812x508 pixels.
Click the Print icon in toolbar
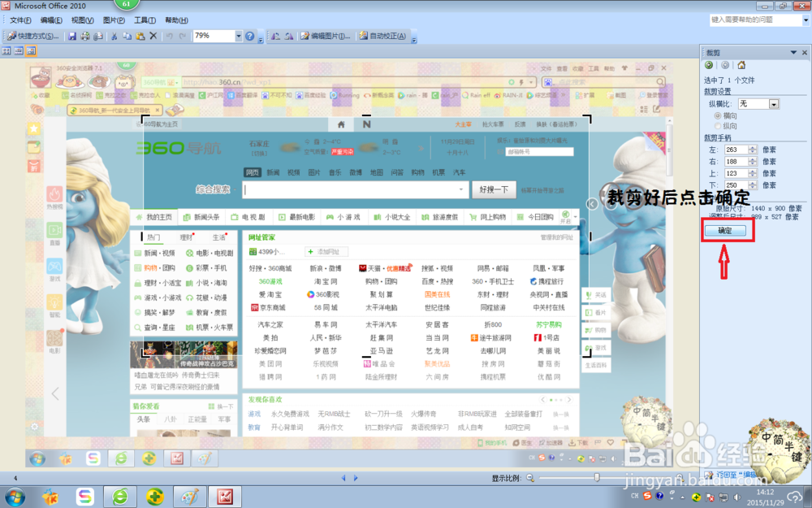[85, 36]
